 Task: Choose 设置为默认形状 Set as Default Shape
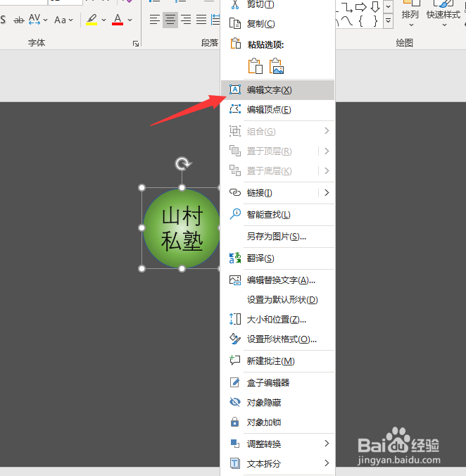(277, 300)
